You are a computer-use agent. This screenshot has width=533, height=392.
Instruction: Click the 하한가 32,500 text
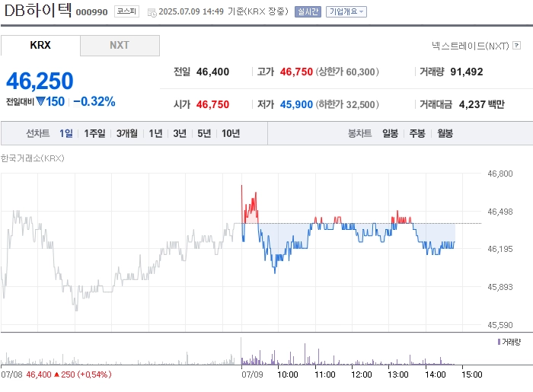[x=347, y=104]
